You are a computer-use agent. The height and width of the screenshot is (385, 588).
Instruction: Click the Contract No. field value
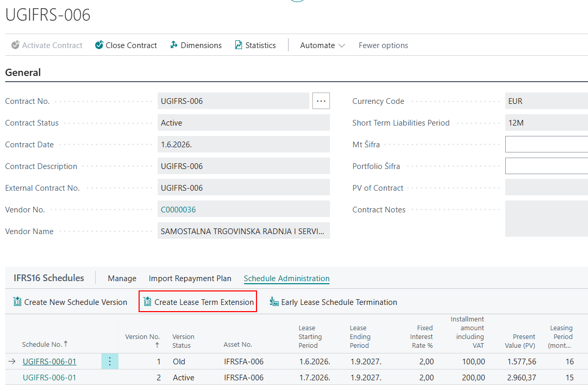pos(233,101)
